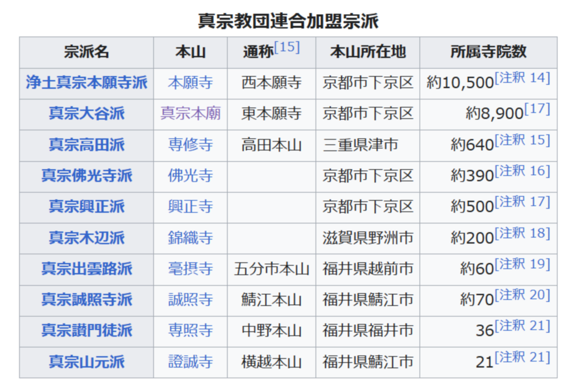The width and height of the screenshot is (569, 392).
Task: Click the 真宗教団連合加盟宗派 table title
Action: point(288,21)
